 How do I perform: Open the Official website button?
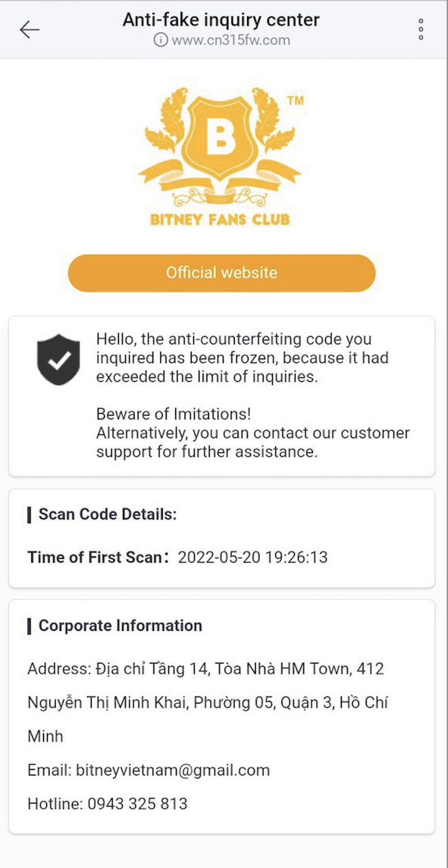(221, 273)
